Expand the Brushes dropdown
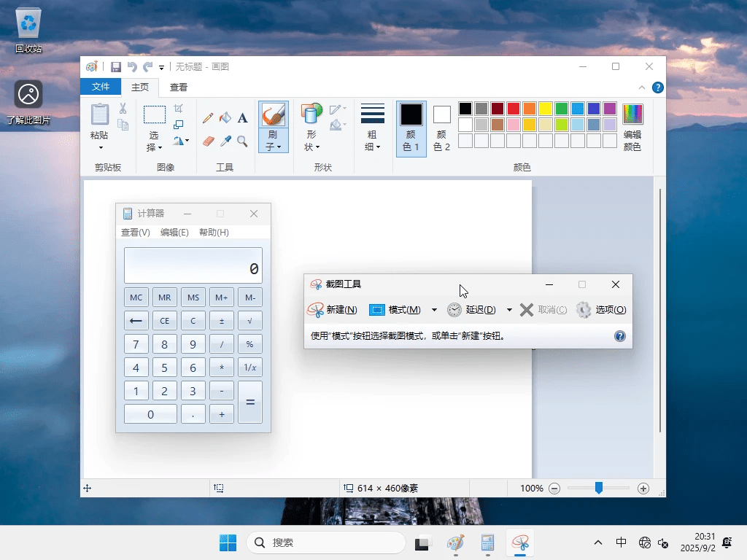Viewport: 747px width, 560px height. click(274, 146)
